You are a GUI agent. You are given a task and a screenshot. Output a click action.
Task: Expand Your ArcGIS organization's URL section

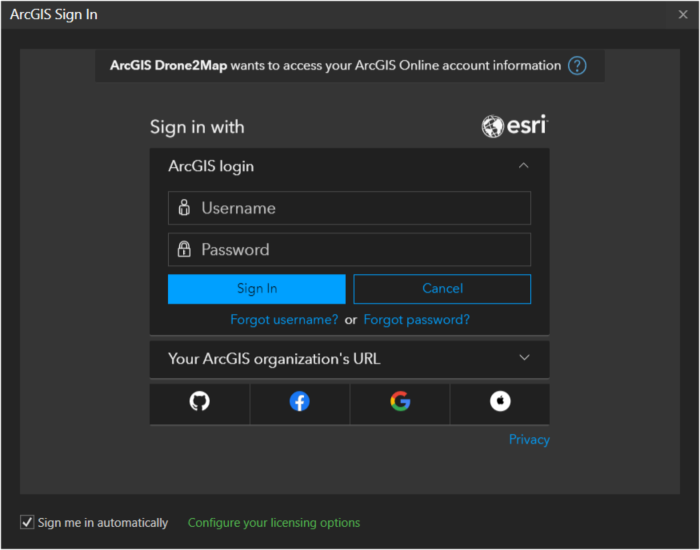click(x=524, y=358)
